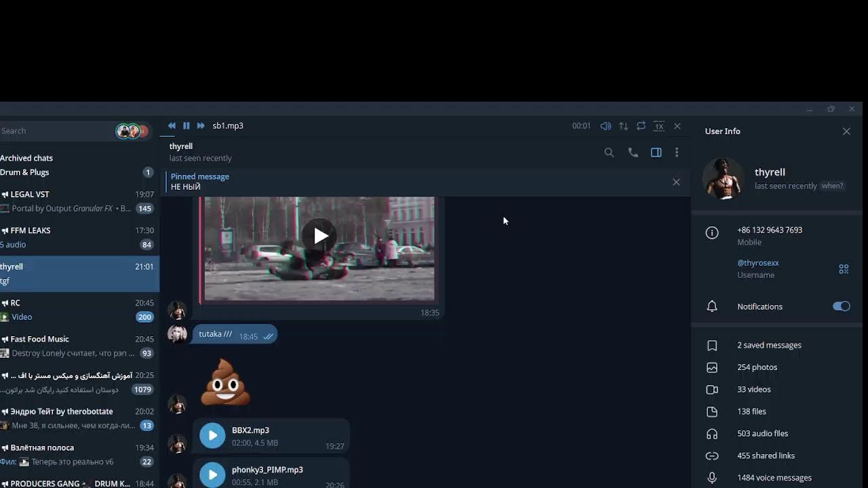Click the sb1.mp3 track title

click(x=228, y=126)
